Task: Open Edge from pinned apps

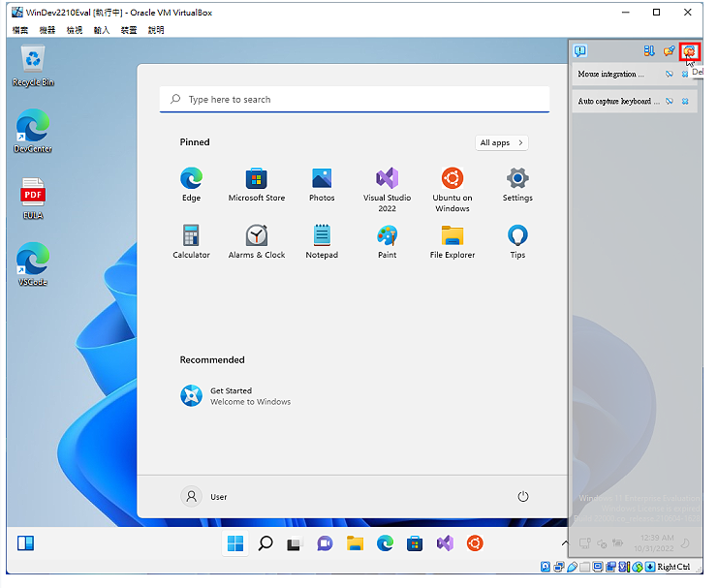Action: (192, 184)
